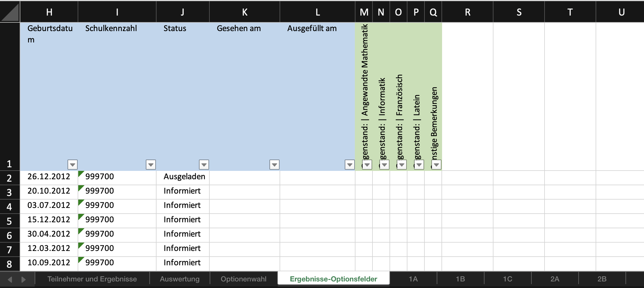Select the row 5 header
644x288 pixels.
(9, 221)
